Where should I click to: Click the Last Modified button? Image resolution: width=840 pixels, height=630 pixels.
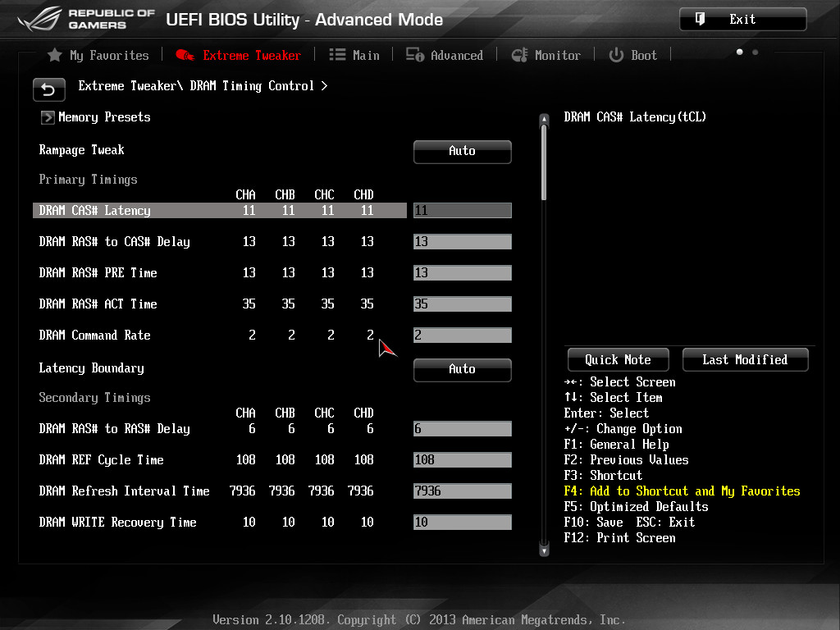coord(745,359)
